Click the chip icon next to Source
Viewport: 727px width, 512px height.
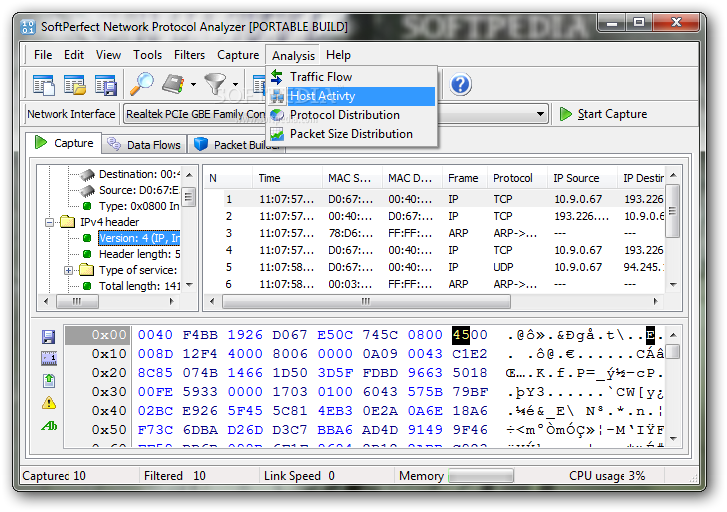pyautogui.click(x=88, y=190)
